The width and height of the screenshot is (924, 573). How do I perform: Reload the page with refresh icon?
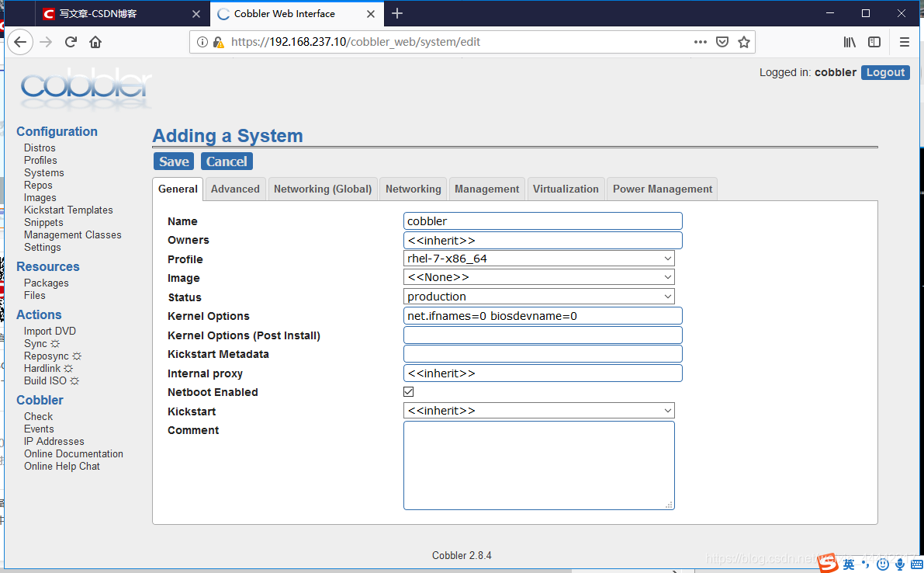click(x=71, y=42)
